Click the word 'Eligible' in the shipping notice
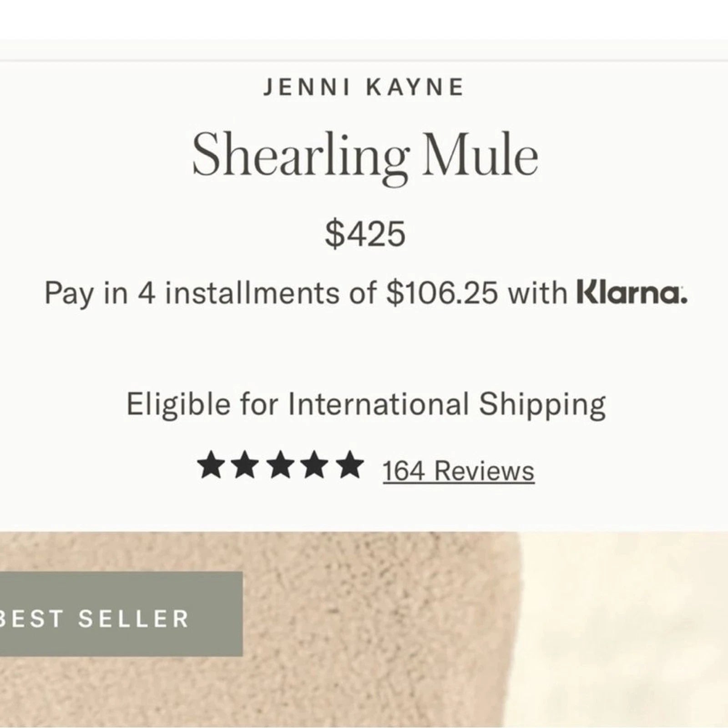Viewport: 728px width, 728px height. tap(178, 404)
